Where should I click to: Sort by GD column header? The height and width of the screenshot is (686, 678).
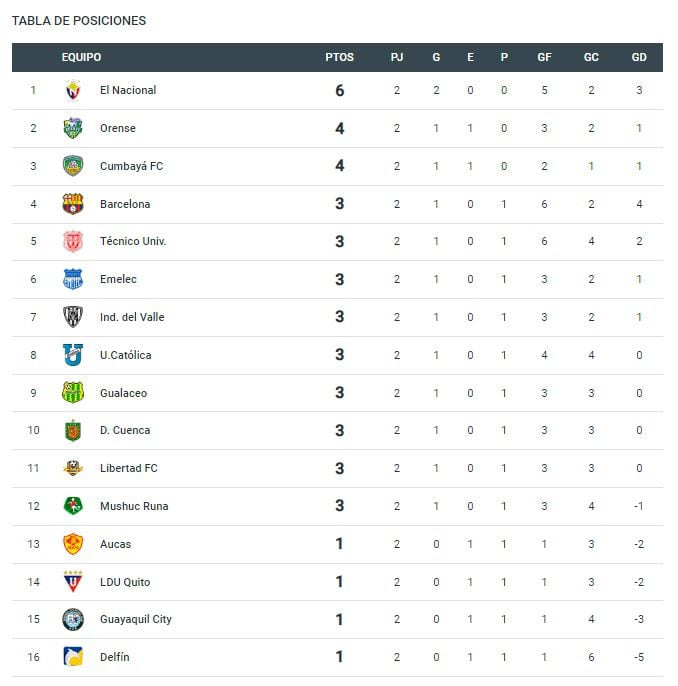click(639, 57)
